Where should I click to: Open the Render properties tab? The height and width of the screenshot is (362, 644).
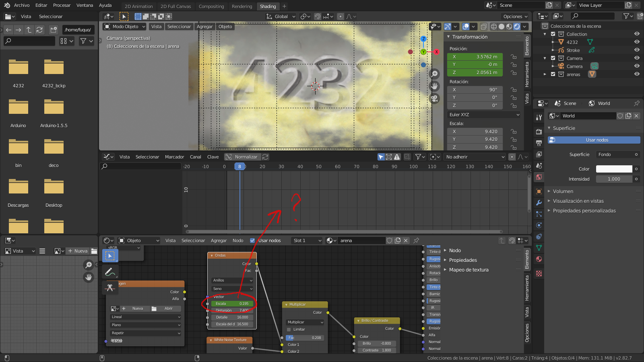pyautogui.click(x=539, y=132)
